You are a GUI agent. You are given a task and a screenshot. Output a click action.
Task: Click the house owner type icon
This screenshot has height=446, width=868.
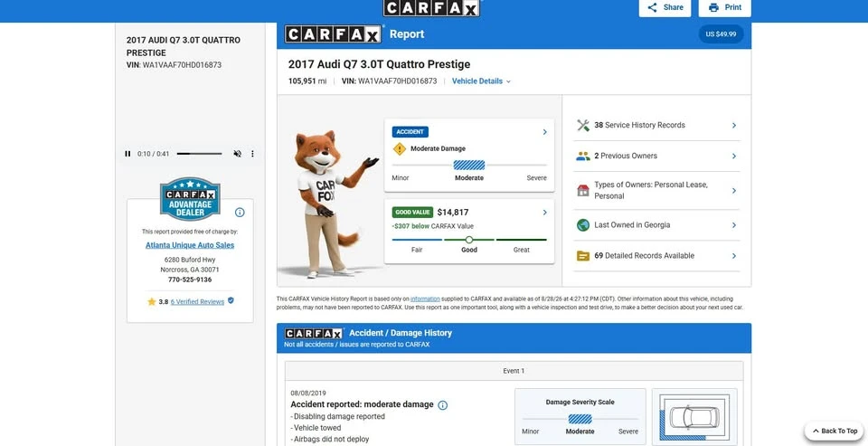tap(583, 191)
